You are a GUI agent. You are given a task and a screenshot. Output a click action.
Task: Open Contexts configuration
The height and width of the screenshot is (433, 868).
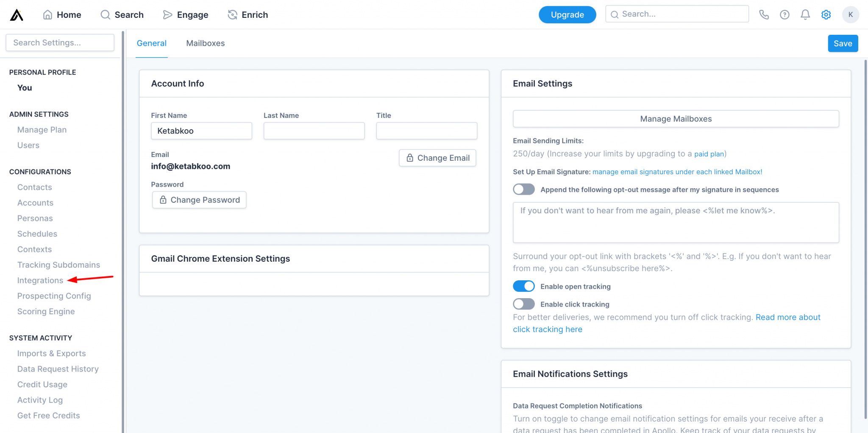tap(35, 249)
